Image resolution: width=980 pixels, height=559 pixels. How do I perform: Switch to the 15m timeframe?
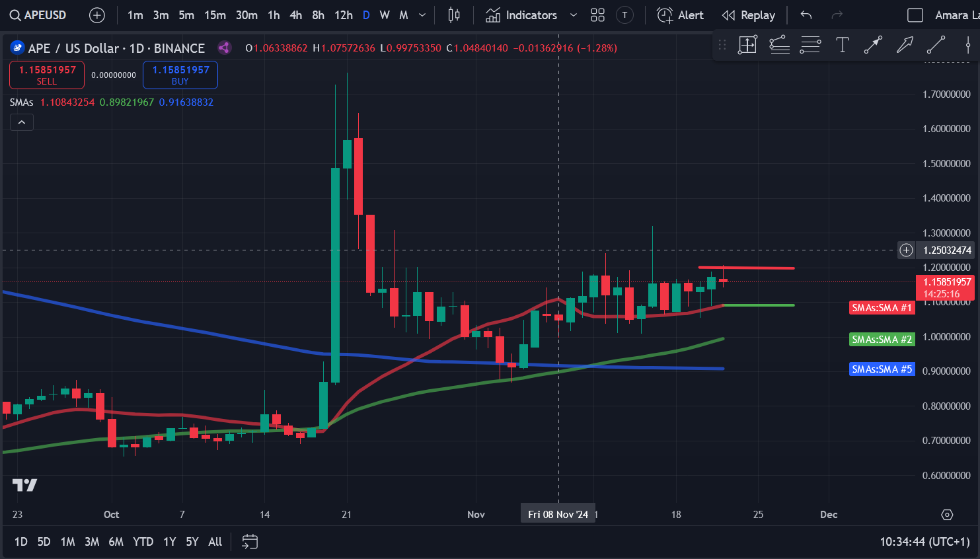[215, 15]
